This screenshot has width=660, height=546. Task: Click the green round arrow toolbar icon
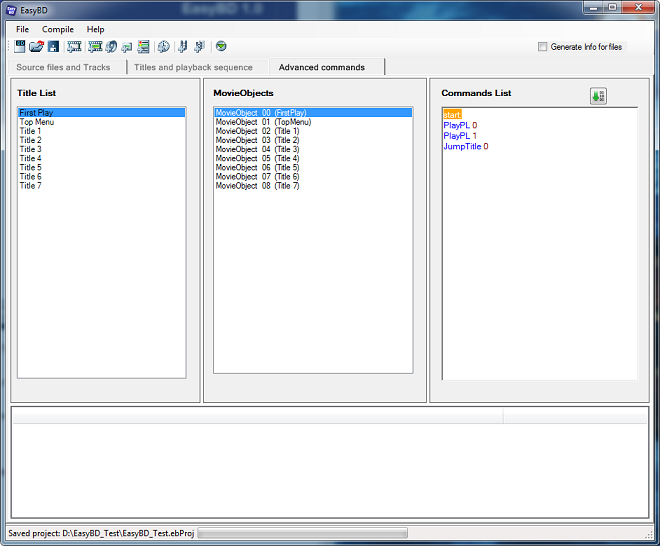coord(221,47)
